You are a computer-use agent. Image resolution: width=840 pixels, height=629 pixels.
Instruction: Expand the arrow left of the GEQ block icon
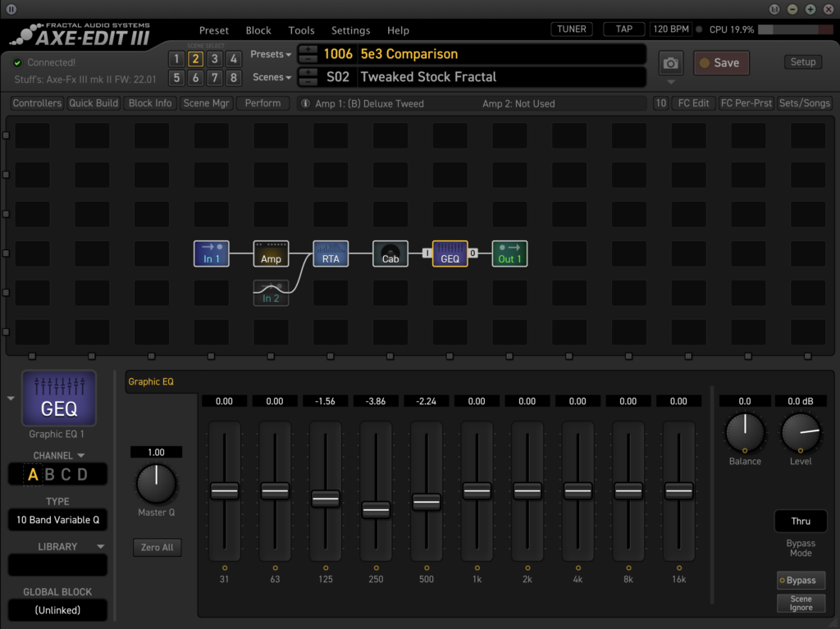pyautogui.click(x=11, y=399)
